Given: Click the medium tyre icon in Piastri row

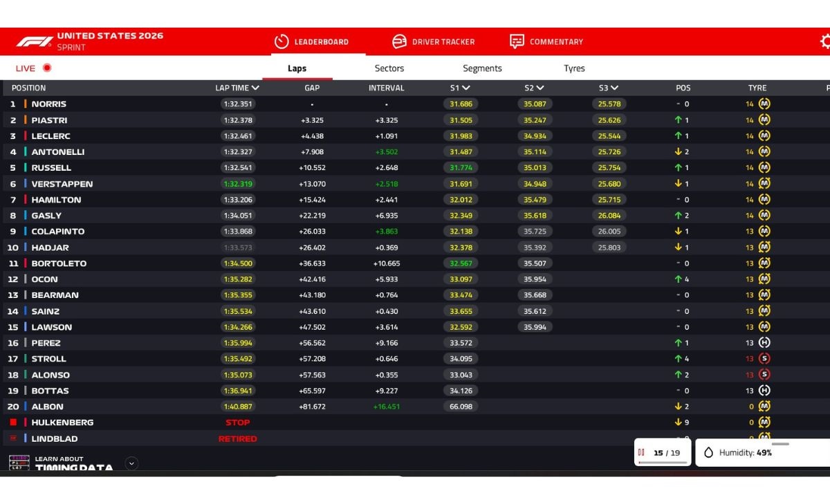Looking at the screenshot, I should tap(764, 120).
